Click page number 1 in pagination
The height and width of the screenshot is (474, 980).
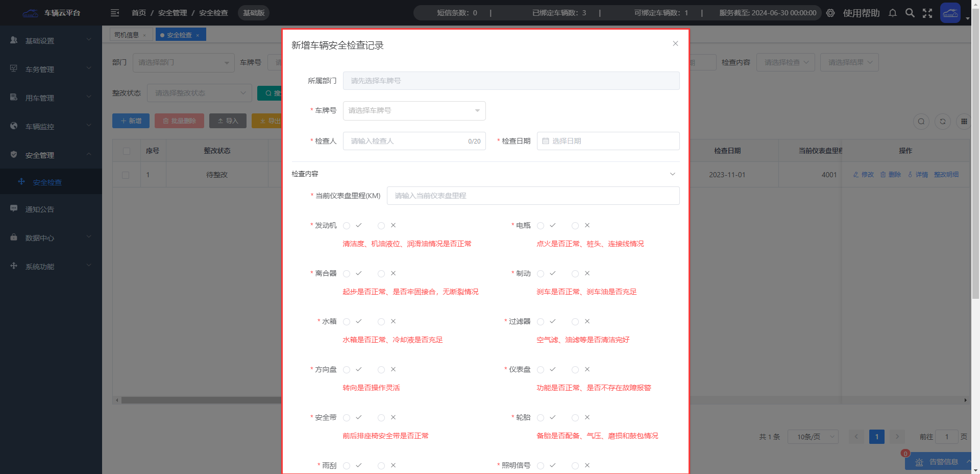877,437
